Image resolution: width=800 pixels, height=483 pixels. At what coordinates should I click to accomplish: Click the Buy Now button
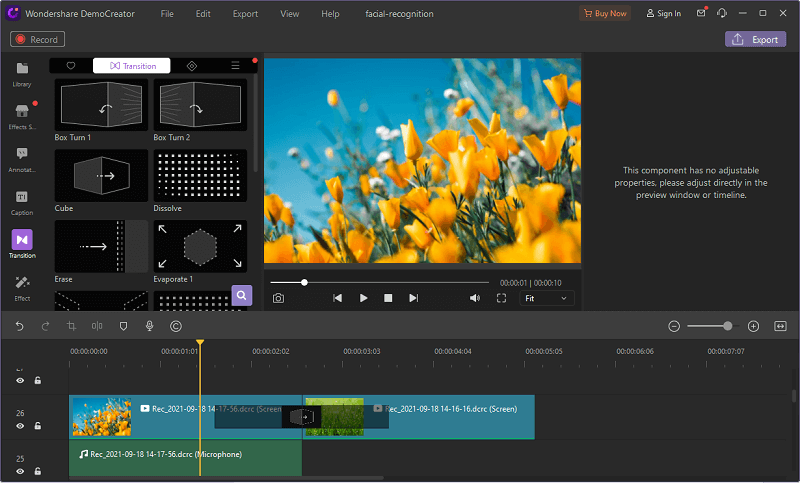(x=605, y=14)
